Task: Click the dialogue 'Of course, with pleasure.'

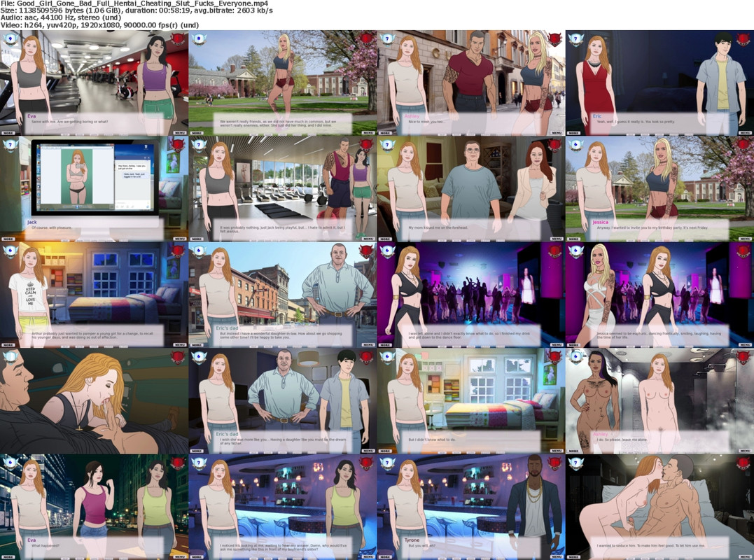Action: tap(52, 227)
